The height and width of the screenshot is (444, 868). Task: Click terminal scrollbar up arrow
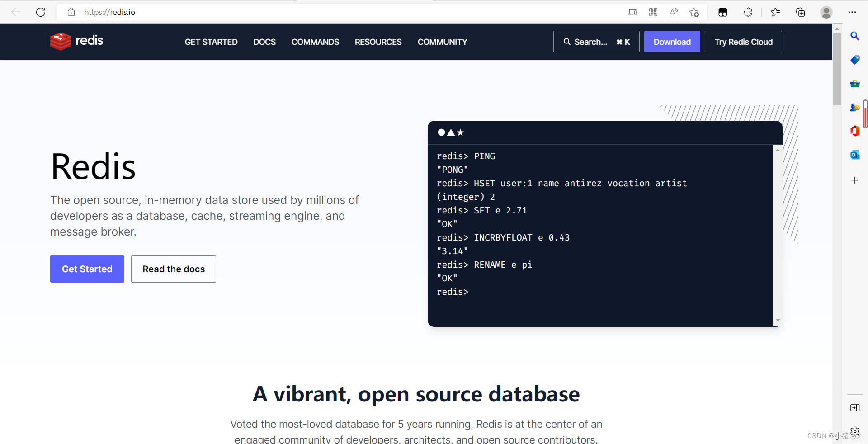[x=778, y=150]
